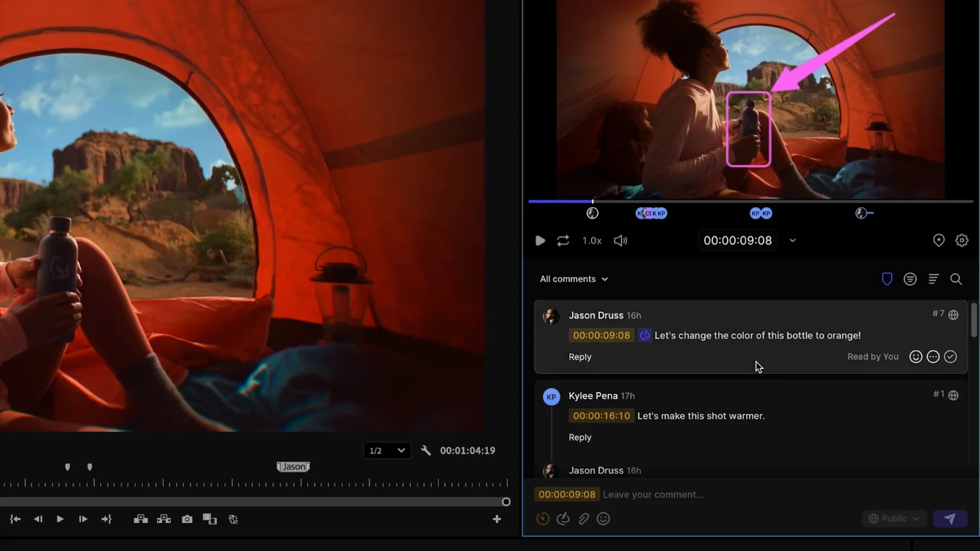Open the Frame.io player settings gear
Viewport: 980px width, 551px height.
click(x=962, y=240)
